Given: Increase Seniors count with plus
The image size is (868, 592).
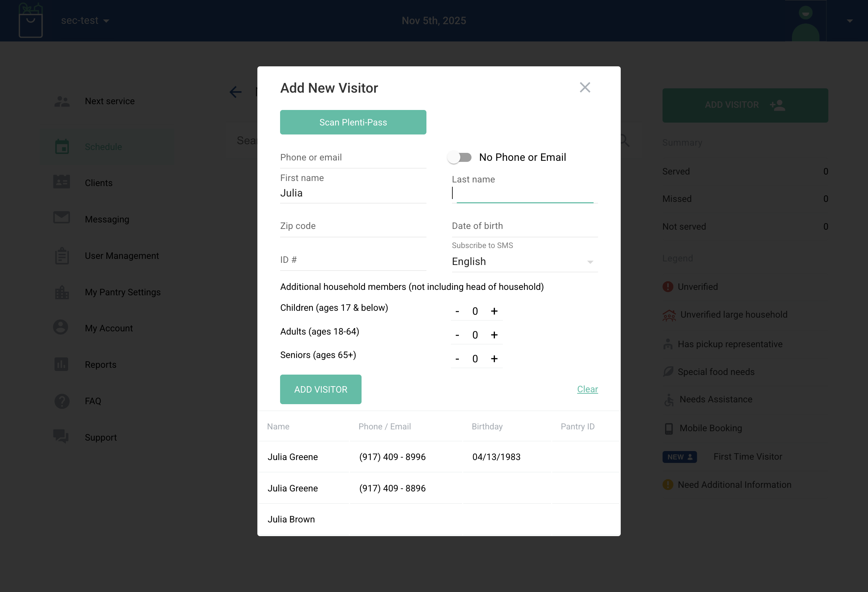Looking at the screenshot, I should [x=494, y=359].
